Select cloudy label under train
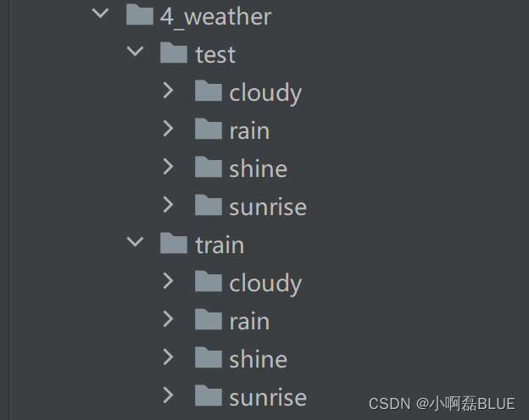Viewport: 529px width, 420px height. click(265, 284)
